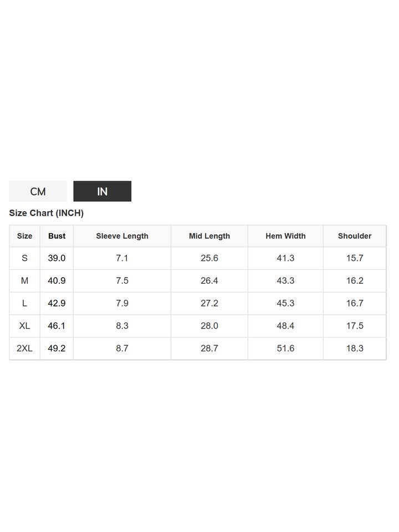Select the L size row label

[x=24, y=303]
